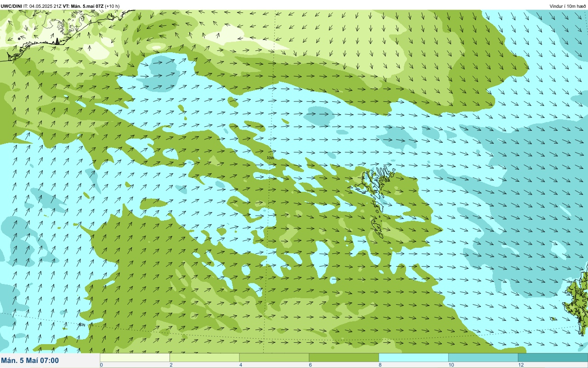Image resolution: width=588 pixels, height=368 pixels.
Task: Click the '60N' latitude label on map
Action: (82, 325)
